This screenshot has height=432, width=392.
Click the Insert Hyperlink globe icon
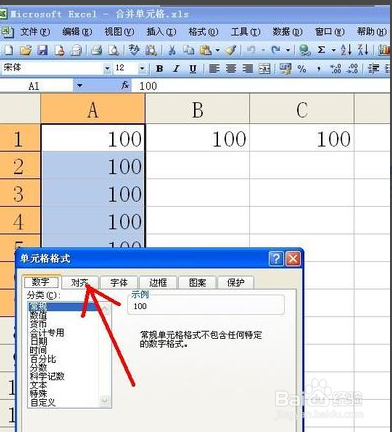[305, 50]
